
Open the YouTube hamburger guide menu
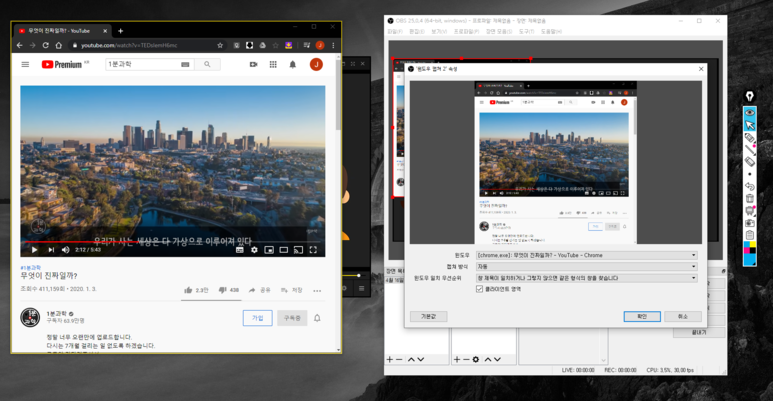tap(25, 65)
